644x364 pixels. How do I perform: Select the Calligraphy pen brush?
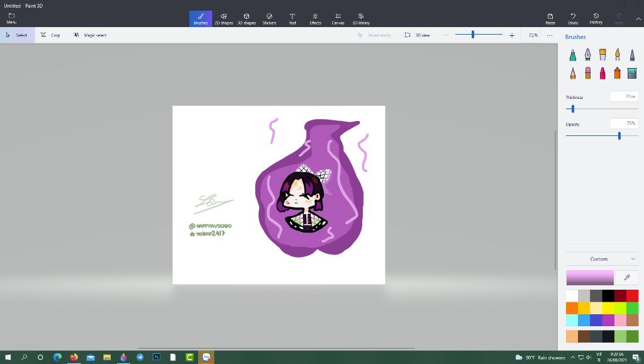coord(588,55)
